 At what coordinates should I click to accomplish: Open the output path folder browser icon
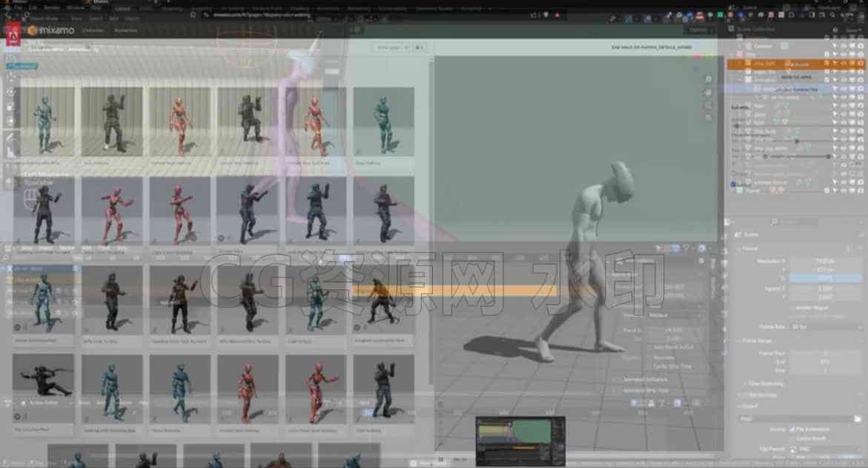858,419
